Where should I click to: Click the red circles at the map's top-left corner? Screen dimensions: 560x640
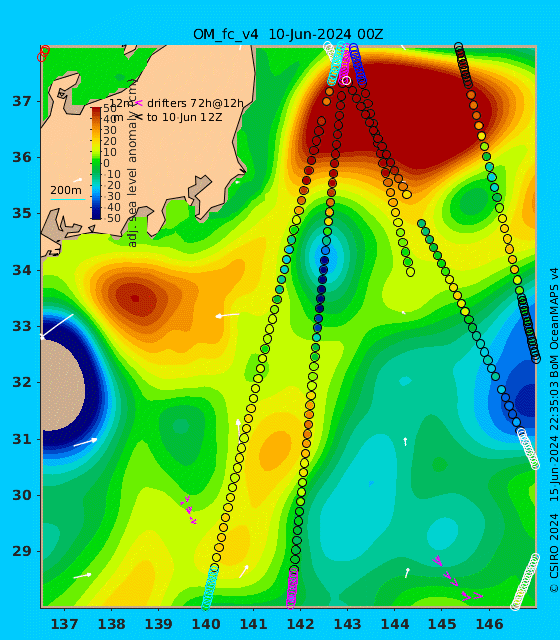tap(43, 53)
